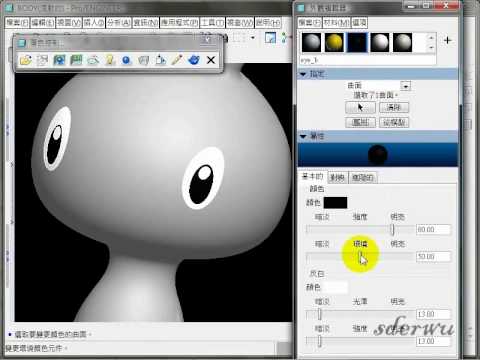Click the white highlight color swatch
Viewport: 480px width, 360px height.
[x=335, y=287]
